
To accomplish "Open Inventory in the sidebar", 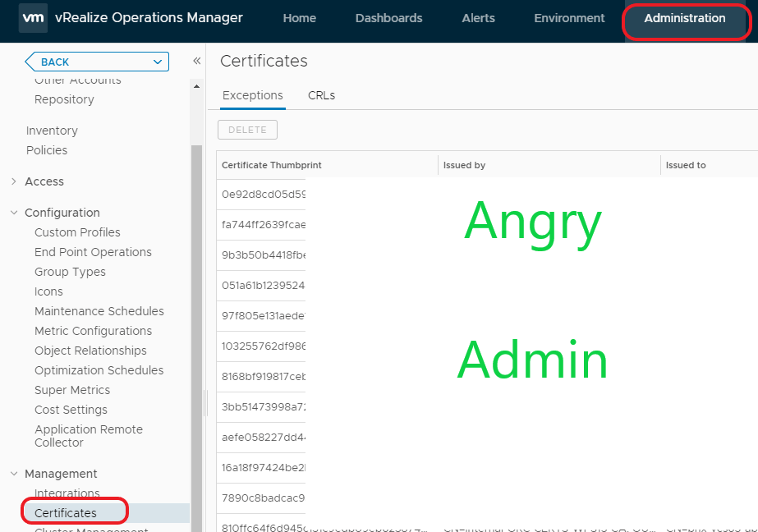I will pos(52,131).
